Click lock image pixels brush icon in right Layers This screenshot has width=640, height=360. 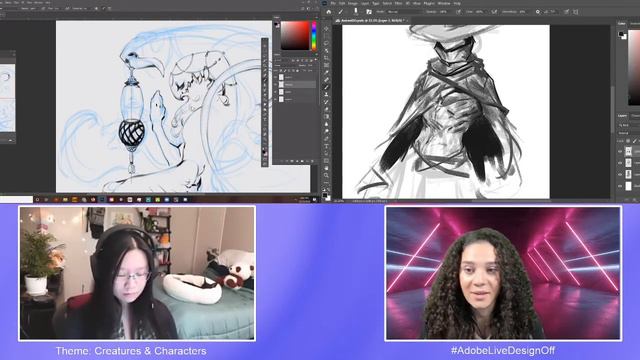(634, 141)
